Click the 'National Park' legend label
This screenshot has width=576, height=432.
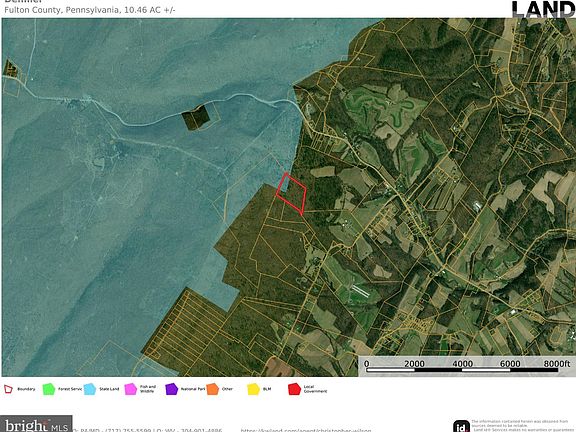[192, 389]
